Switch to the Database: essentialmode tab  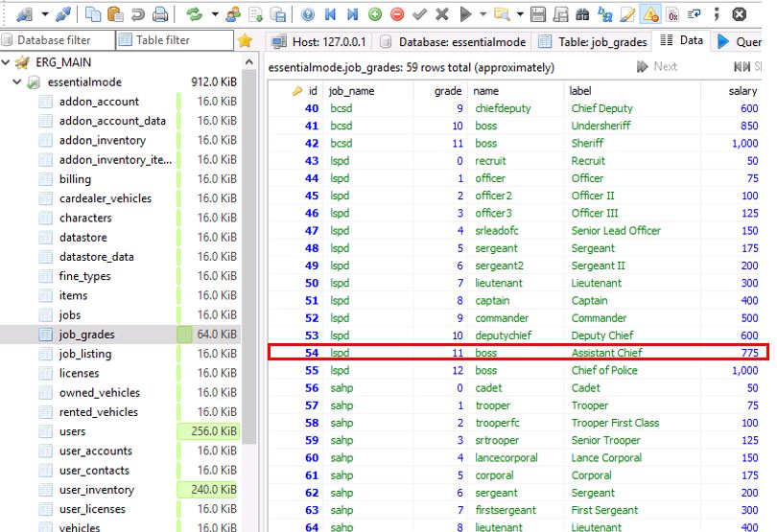(x=452, y=41)
